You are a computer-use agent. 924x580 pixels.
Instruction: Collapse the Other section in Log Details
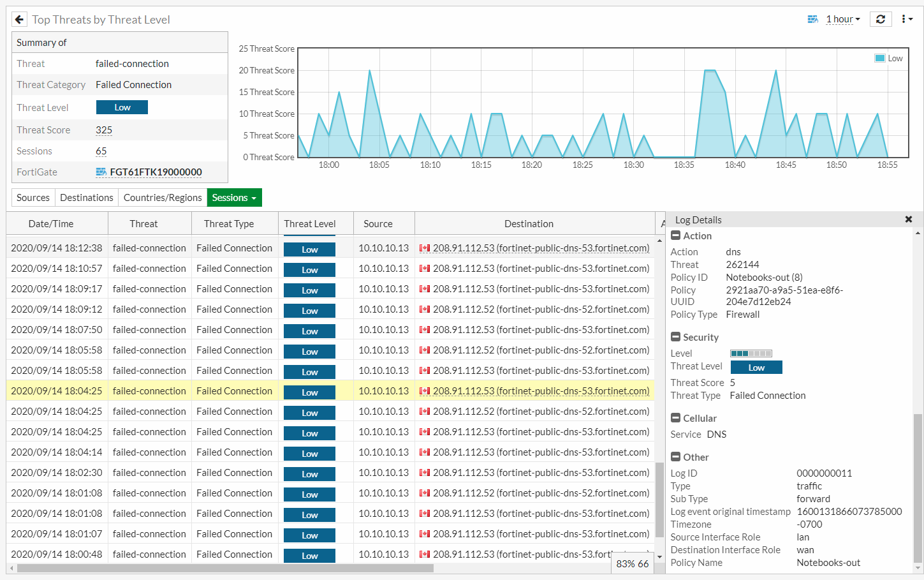pos(675,457)
